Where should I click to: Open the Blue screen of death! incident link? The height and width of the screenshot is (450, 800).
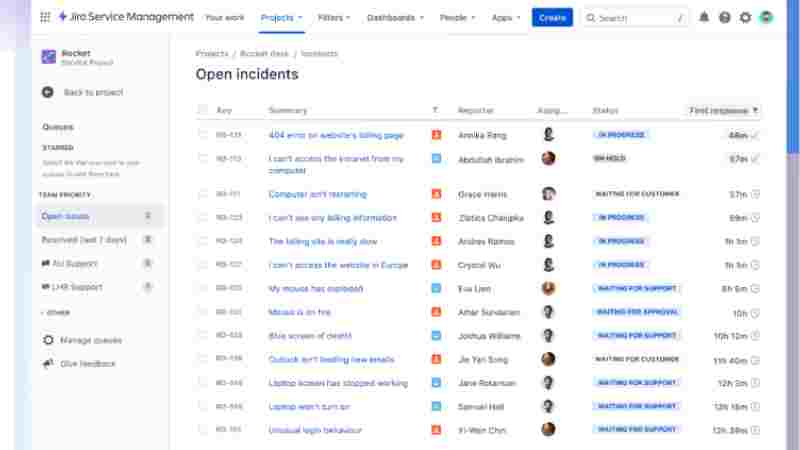tap(310, 336)
